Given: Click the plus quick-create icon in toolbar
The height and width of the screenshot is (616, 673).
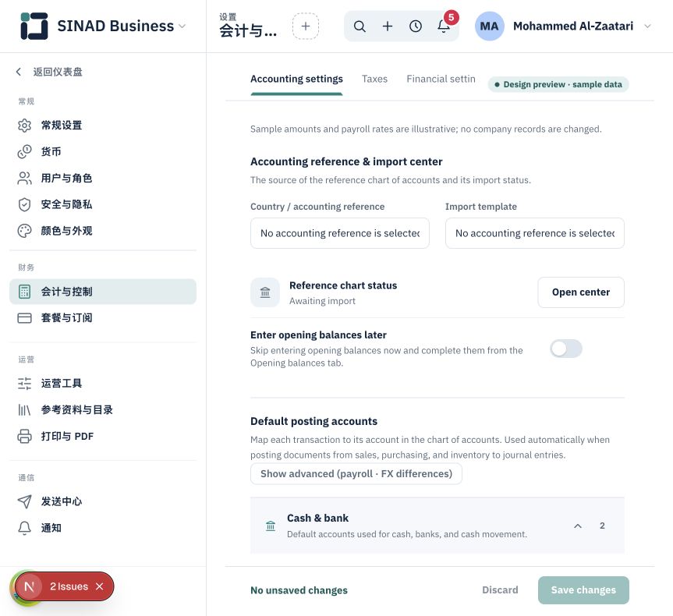Looking at the screenshot, I should click(x=388, y=27).
